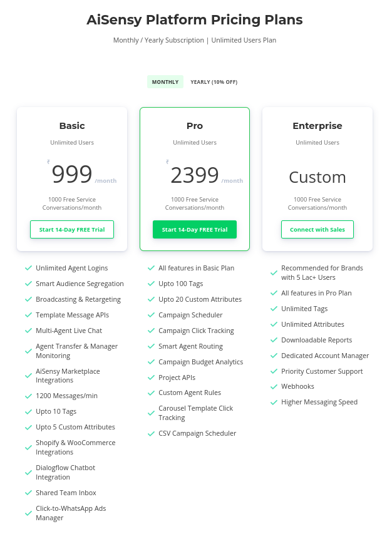Click checkmark beside Dialogflow Chatbot Integration
This screenshot has width=392, height=534.
pyautogui.click(x=28, y=472)
